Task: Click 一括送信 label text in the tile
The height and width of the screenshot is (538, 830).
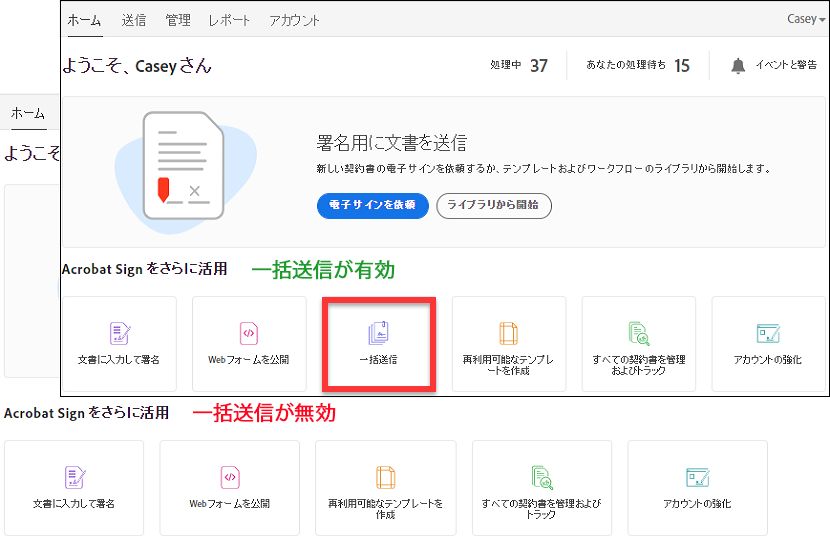Action: pos(378,360)
